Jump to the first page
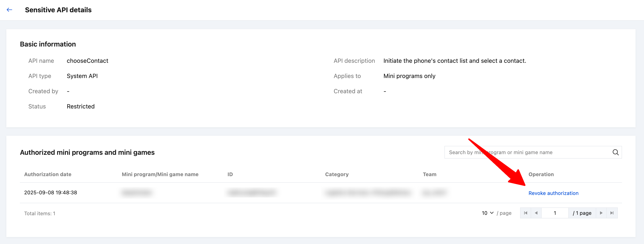This screenshot has height=244, width=644. [x=526, y=213]
